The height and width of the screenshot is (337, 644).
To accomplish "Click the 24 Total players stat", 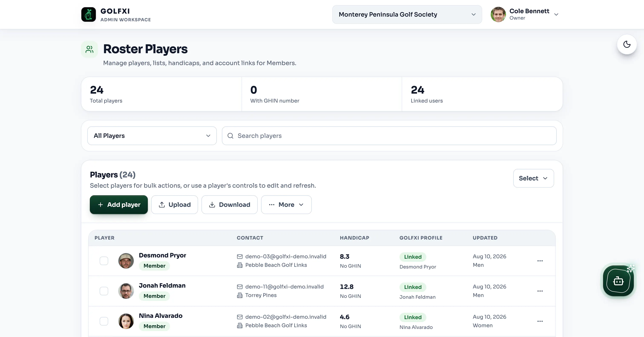I will [161, 94].
